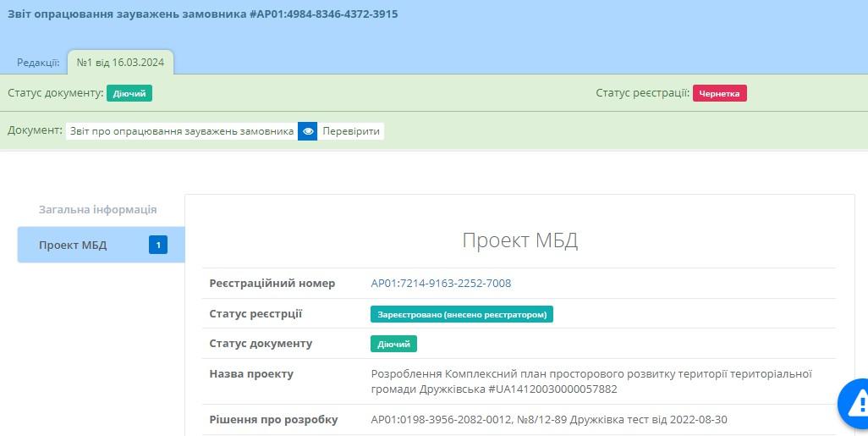Click the eye icon next to document name

[308, 131]
